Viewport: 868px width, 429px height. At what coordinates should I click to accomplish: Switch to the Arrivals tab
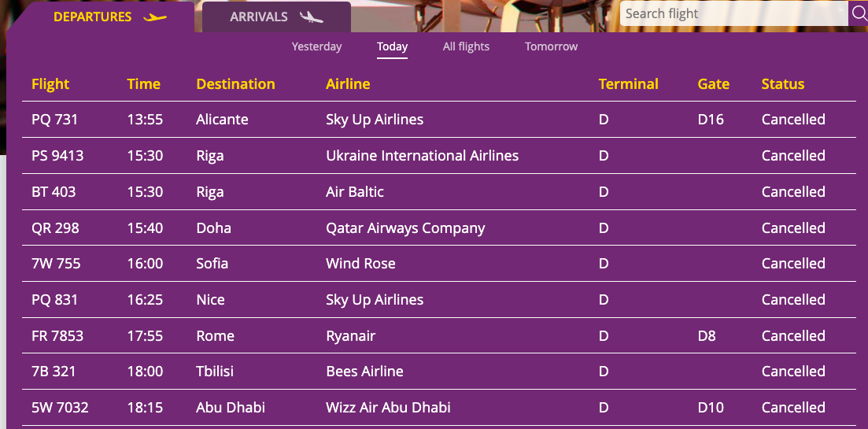(x=259, y=17)
